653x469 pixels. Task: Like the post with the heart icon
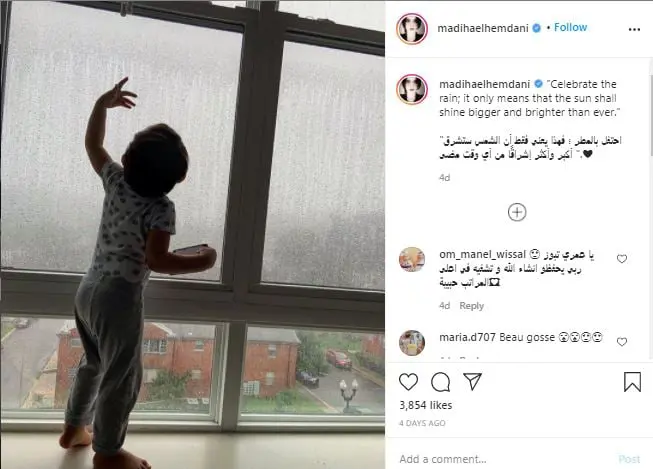[x=408, y=382]
